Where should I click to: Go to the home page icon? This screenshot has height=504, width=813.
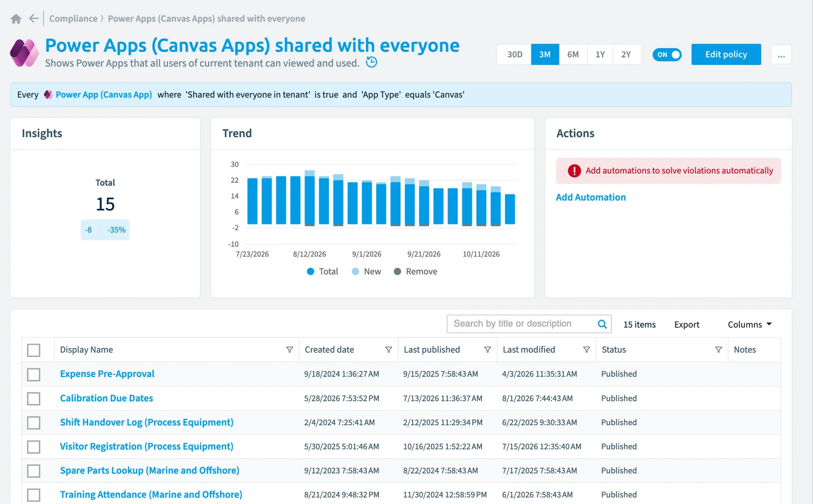(16, 19)
